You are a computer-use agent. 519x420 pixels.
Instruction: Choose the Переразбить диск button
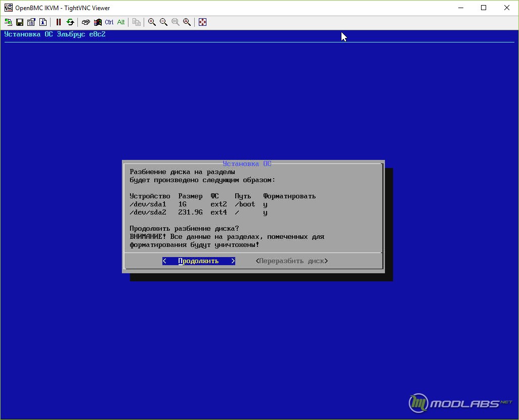tap(291, 261)
